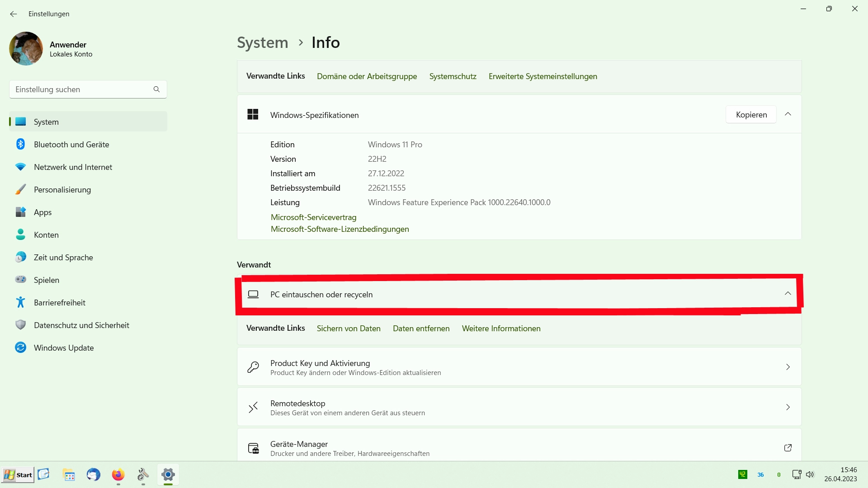The height and width of the screenshot is (488, 868).
Task: Open the notepad taskbar icon next to Start
Action: pyautogui.click(x=43, y=474)
